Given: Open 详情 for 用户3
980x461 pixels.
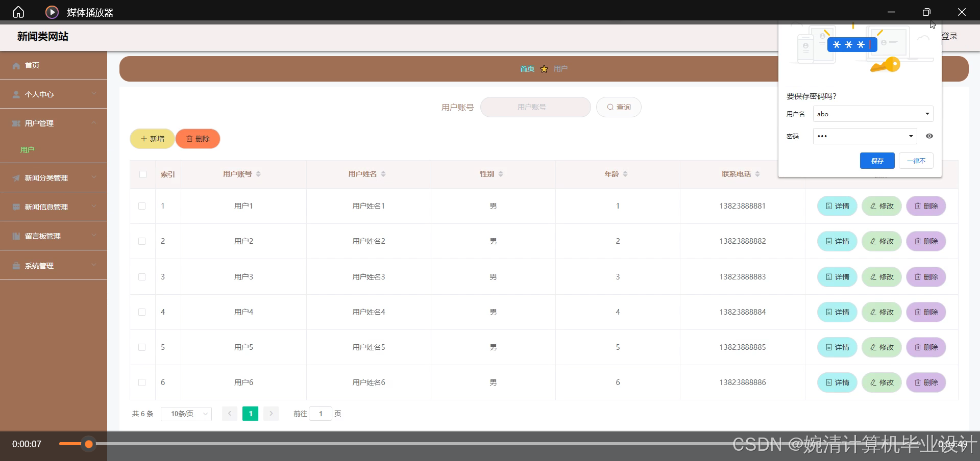Looking at the screenshot, I should pyautogui.click(x=837, y=277).
